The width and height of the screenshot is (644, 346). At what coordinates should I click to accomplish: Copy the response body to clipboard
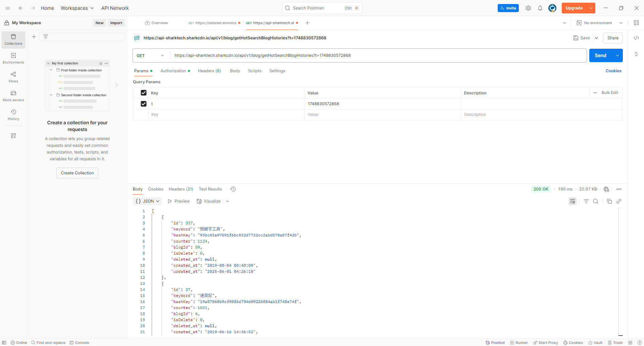(x=609, y=201)
